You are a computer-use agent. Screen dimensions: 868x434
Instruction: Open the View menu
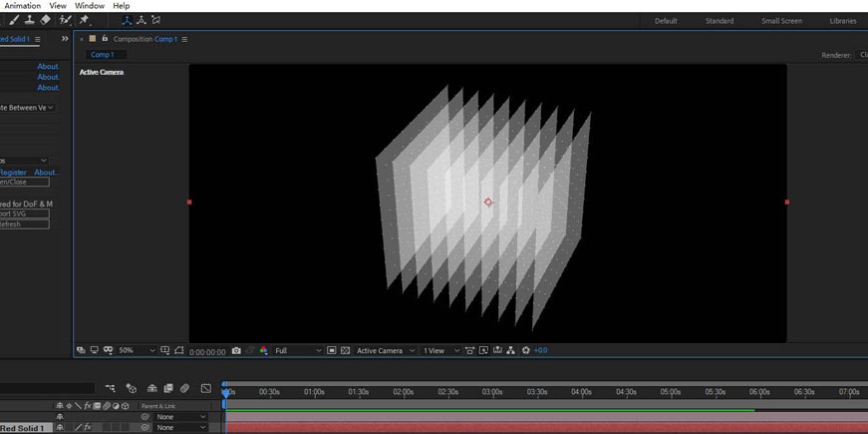click(58, 6)
